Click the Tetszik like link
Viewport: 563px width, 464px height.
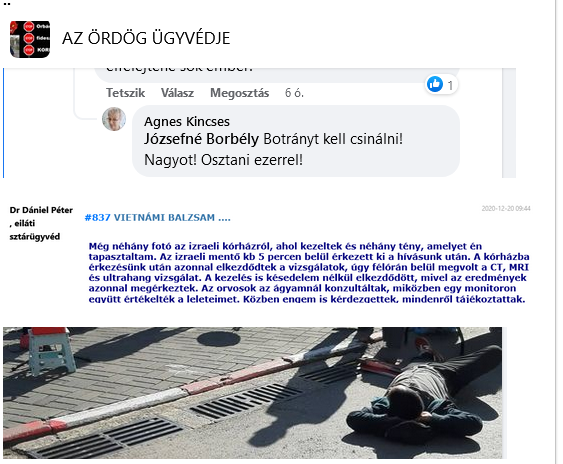click(125, 93)
